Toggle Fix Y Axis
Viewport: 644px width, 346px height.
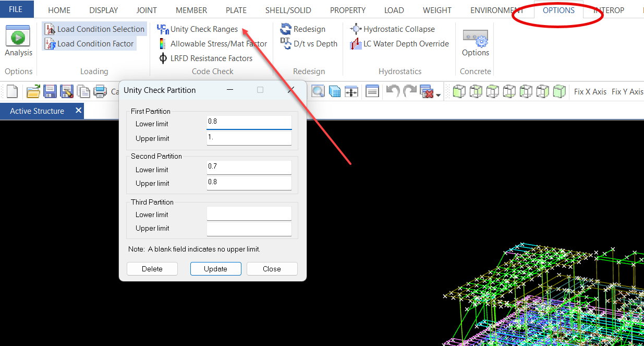(x=627, y=91)
